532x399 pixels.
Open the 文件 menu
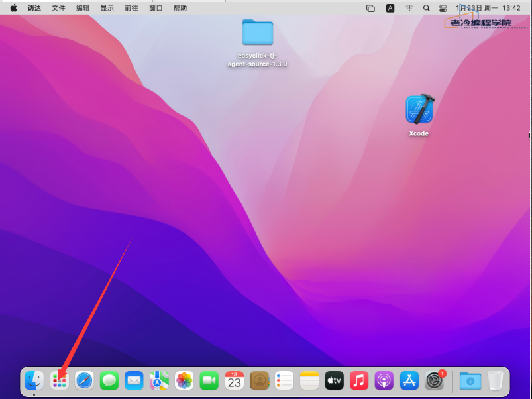[x=58, y=8]
